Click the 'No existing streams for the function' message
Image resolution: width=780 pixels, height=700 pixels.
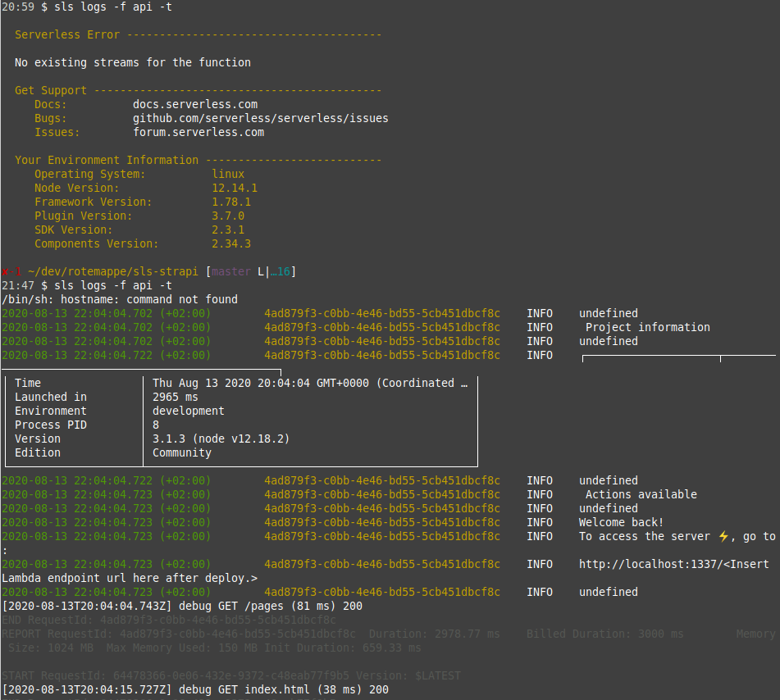tap(133, 62)
